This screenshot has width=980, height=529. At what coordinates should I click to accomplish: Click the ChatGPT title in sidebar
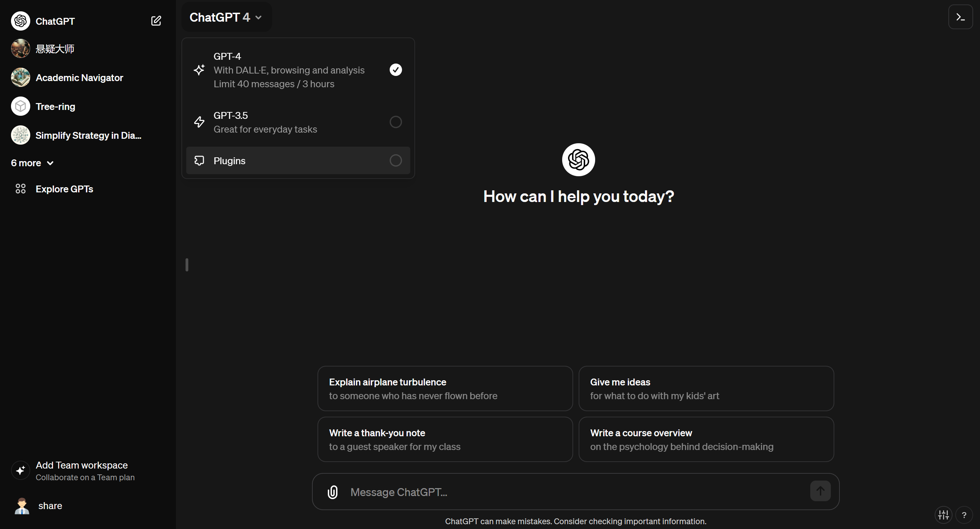click(x=55, y=21)
